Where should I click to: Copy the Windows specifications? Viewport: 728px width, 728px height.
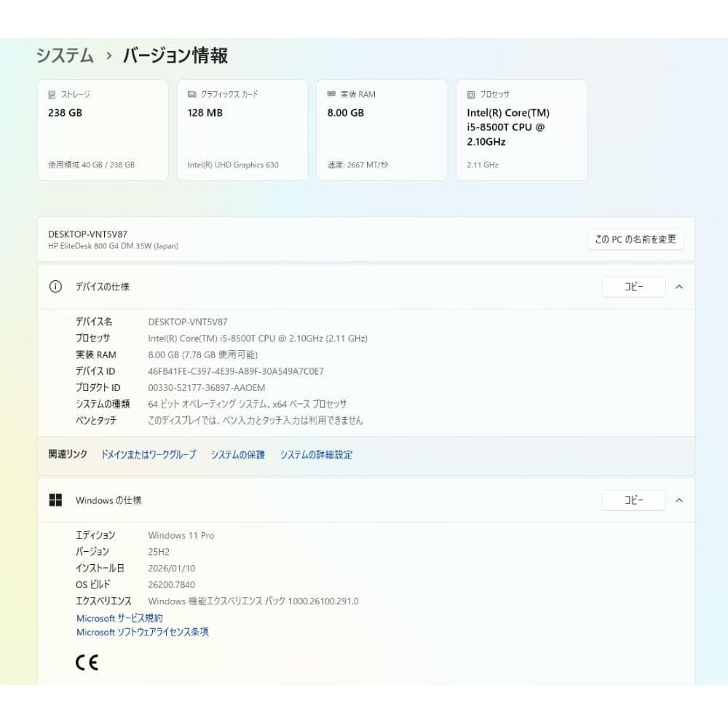tap(634, 500)
